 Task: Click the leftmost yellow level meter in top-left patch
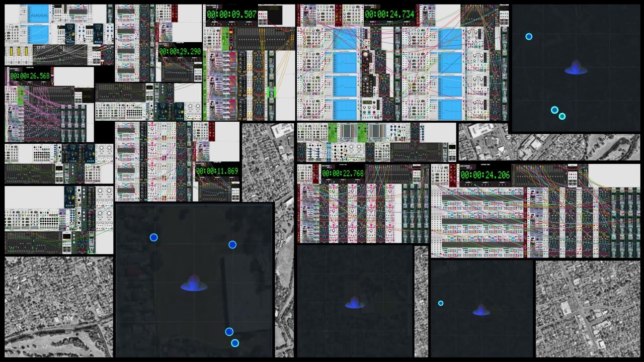pos(12,51)
